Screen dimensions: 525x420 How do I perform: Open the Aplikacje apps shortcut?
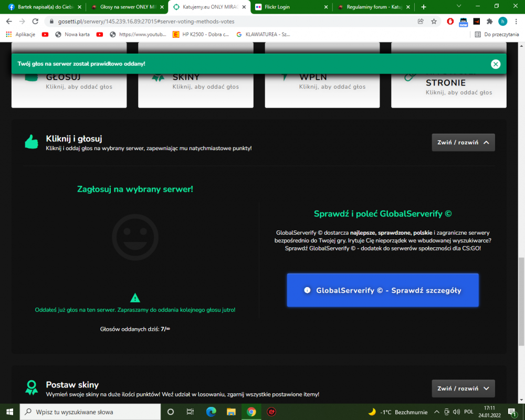(21, 35)
